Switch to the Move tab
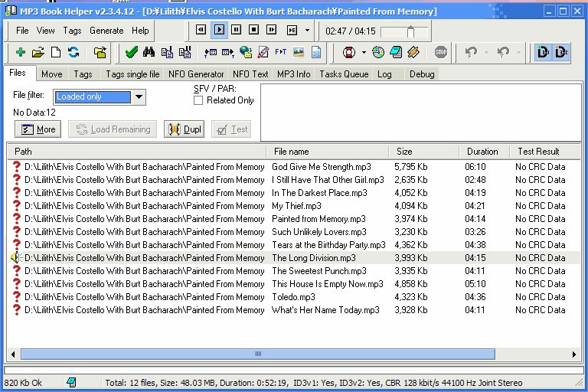 (x=52, y=74)
